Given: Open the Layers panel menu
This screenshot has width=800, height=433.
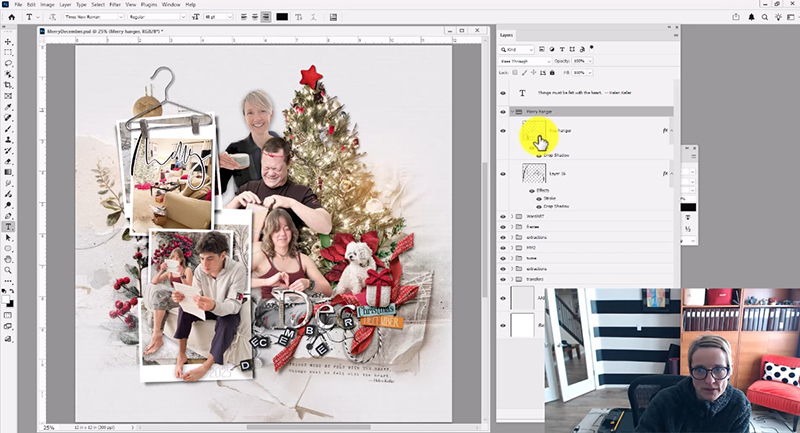Looking at the screenshot, I should click(676, 35).
